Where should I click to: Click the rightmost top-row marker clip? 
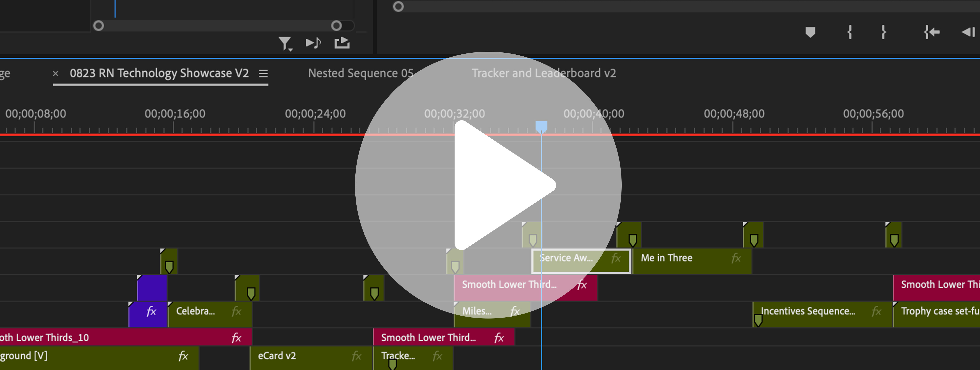click(x=894, y=235)
